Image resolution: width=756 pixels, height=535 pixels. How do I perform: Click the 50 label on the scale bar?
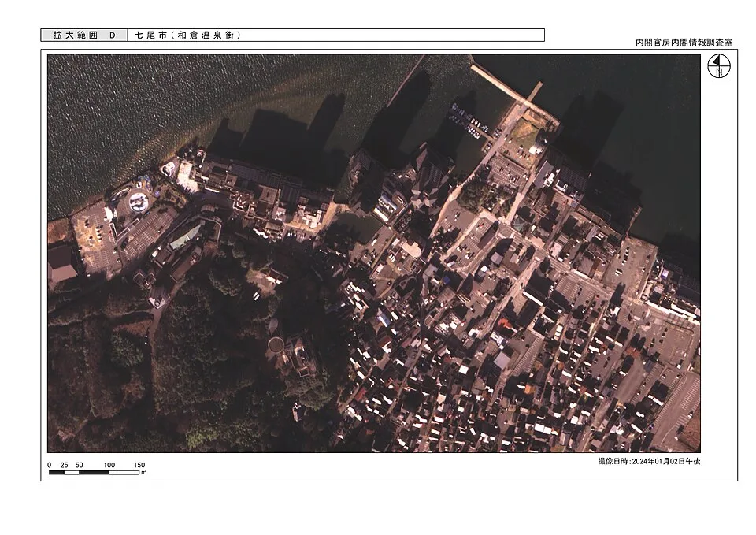(x=79, y=465)
